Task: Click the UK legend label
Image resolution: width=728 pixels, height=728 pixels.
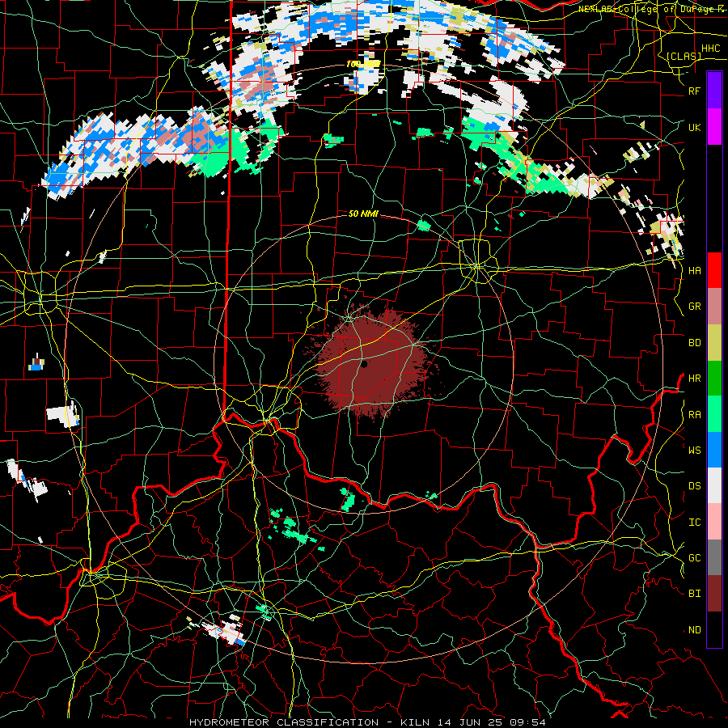Action: pyautogui.click(x=695, y=127)
